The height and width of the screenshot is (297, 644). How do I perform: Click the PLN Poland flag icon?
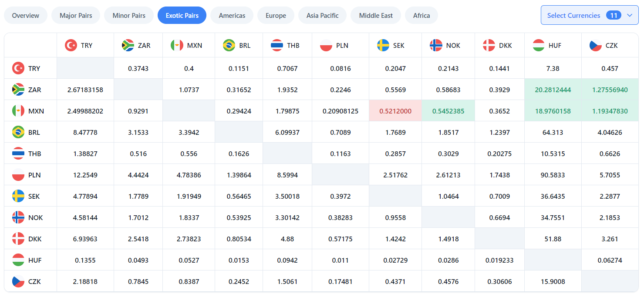click(18, 174)
